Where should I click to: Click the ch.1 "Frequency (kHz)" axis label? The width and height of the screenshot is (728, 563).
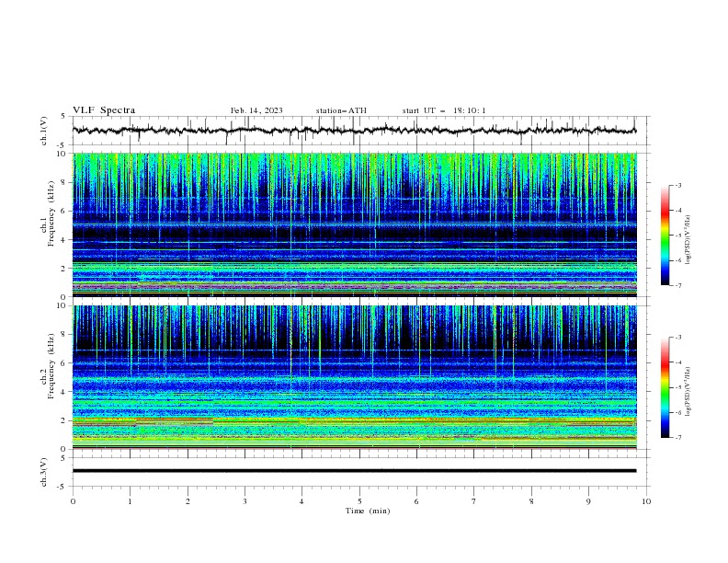point(51,214)
